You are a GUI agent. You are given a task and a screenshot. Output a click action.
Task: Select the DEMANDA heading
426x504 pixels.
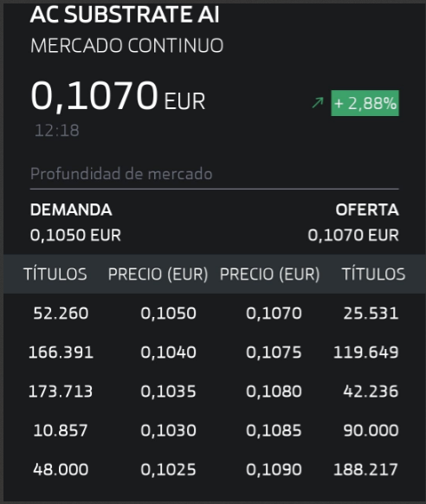click(x=71, y=210)
